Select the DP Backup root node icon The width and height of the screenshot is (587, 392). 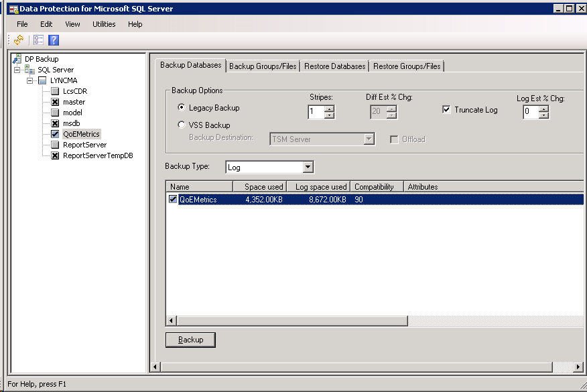point(17,59)
